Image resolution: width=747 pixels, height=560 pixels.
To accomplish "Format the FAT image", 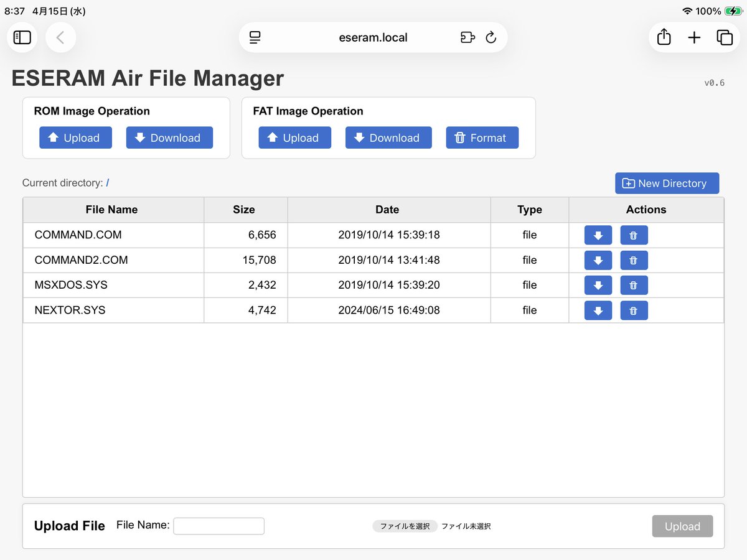I will (482, 138).
